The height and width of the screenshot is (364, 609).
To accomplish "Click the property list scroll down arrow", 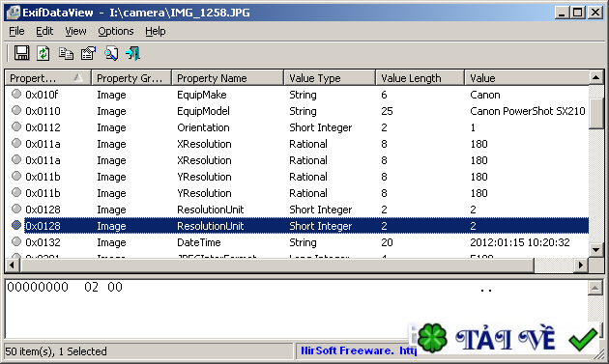I will click(x=595, y=249).
